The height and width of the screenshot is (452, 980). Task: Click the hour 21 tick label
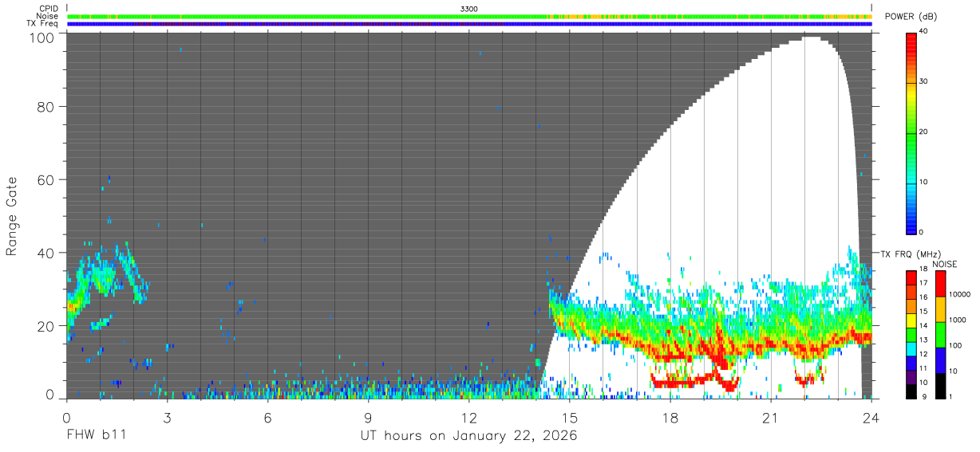(x=771, y=416)
